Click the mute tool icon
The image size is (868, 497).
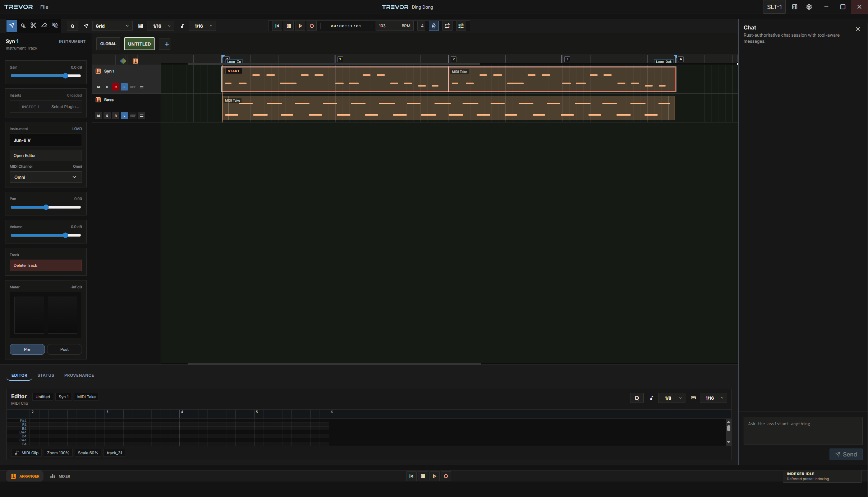[x=55, y=25]
